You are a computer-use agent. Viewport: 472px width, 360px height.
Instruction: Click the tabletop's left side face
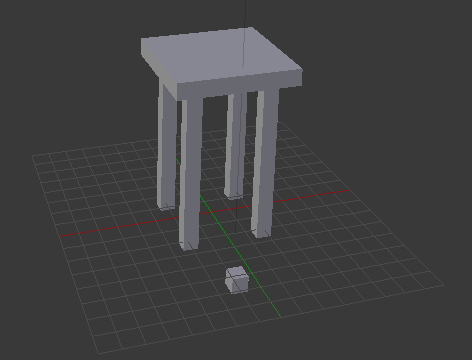158,68
